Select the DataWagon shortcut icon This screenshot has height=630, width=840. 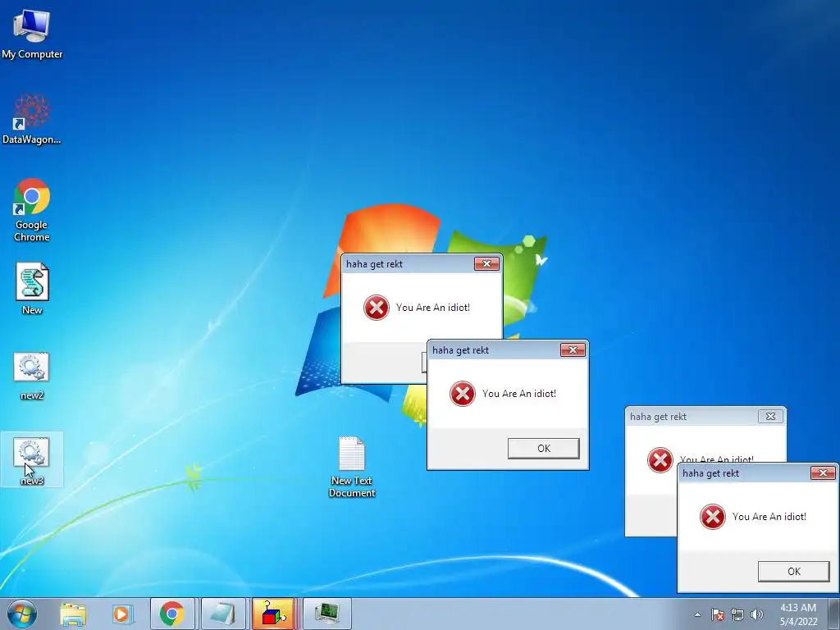[32, 119]
